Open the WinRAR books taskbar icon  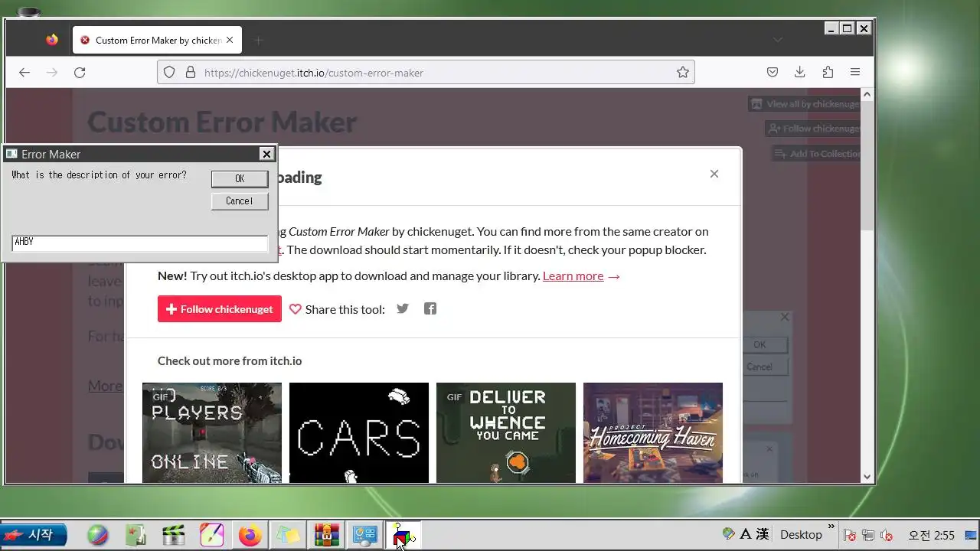pyautogui.click(x=326, y=535)
